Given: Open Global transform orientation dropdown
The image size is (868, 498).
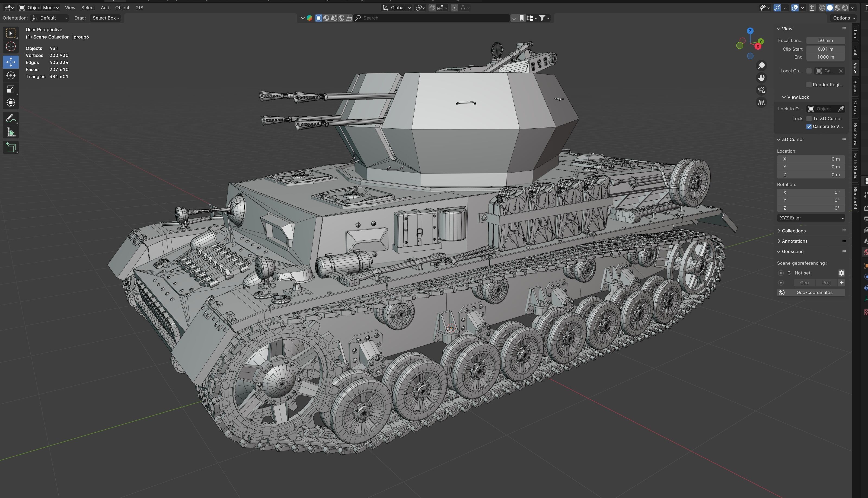Looking at the screenshot, I should coord(397,8).
